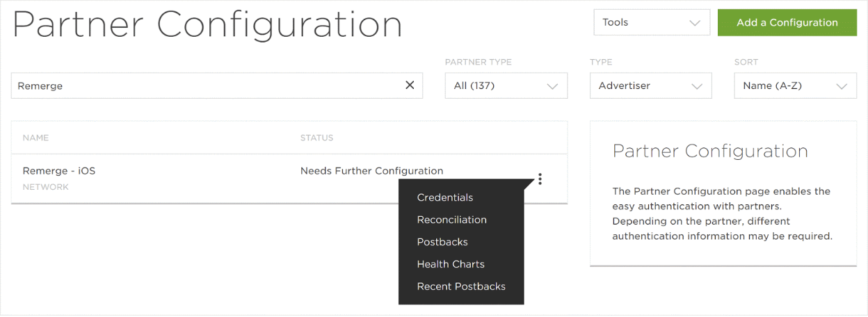Open Recent Postbacks menu option
Screen dimensions: 868x317
pyautogui.click(x=461, y=286)
